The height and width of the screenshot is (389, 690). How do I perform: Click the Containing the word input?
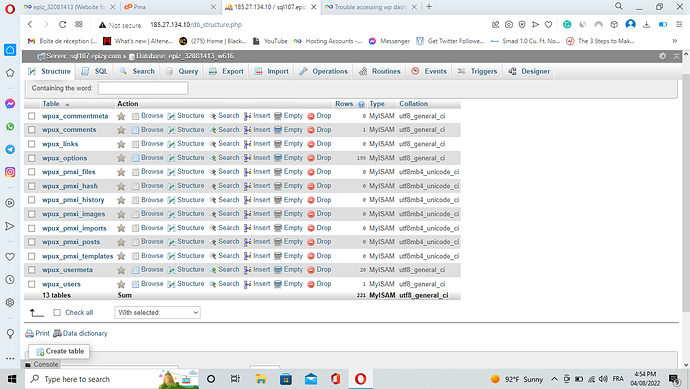(143, 88)
